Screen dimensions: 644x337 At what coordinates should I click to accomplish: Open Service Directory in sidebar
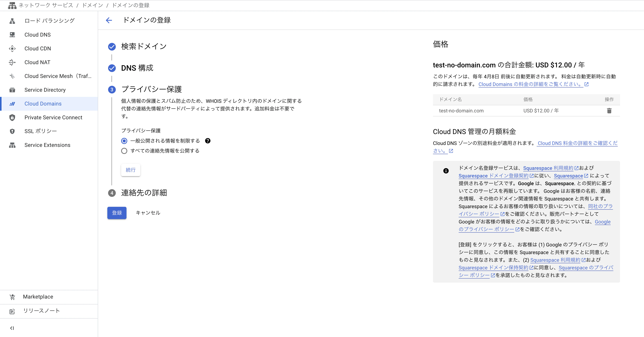tap(49, 90)
